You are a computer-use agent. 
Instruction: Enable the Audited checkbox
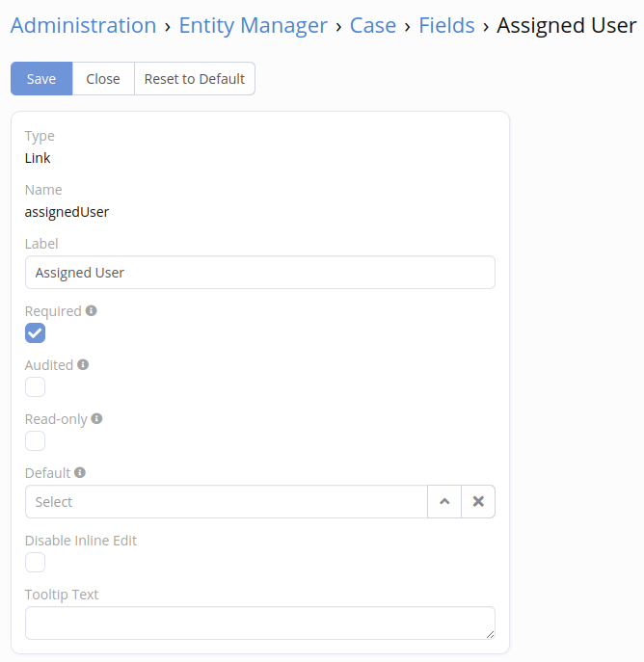point(36,387)
